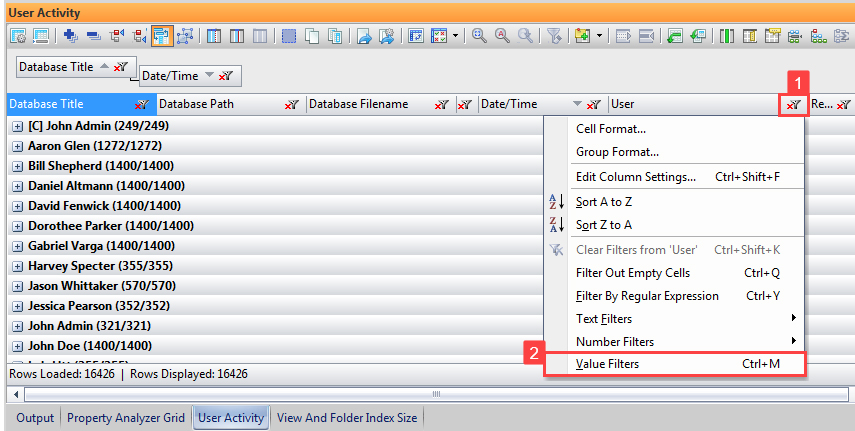Select Sort Z to A
Screen dimensions: 855x431
click(674, 225)
